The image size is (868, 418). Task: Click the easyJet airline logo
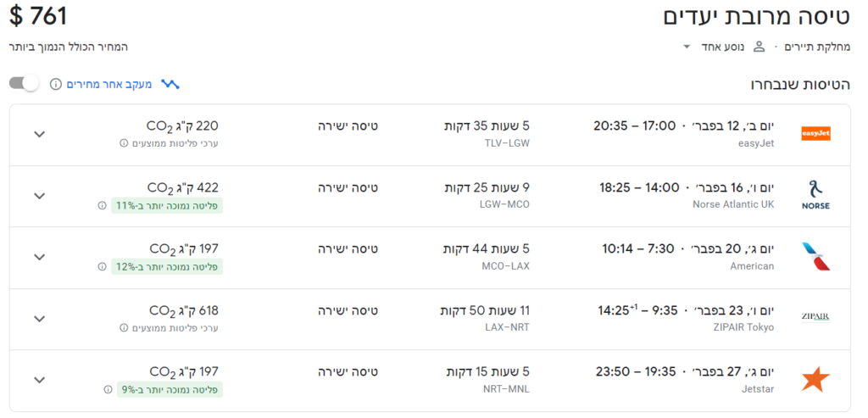pyautogui.click(x=815, y=134)
